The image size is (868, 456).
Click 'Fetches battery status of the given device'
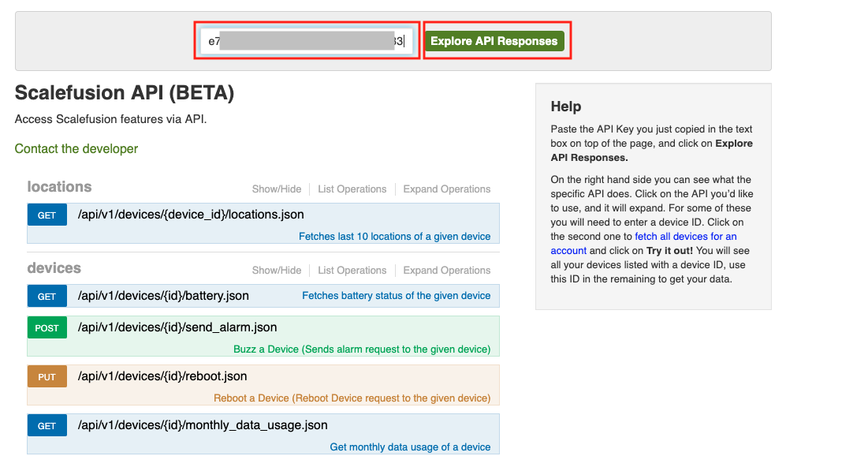397,296
